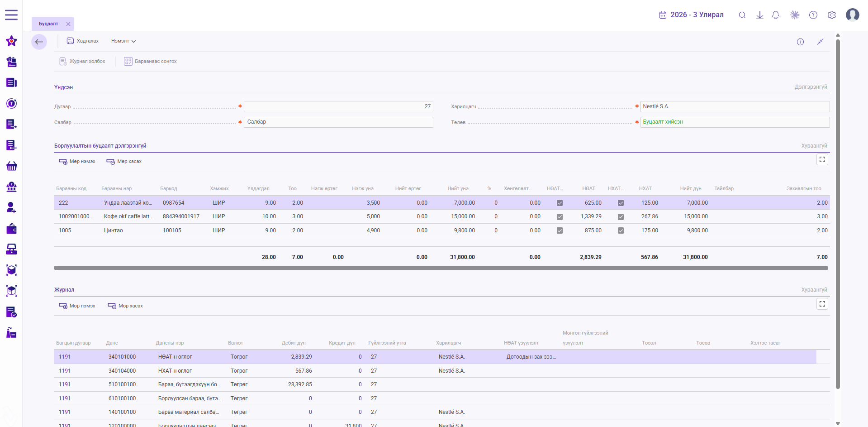
Task: Click the back arrow button
Action: (x=39, y=42)
